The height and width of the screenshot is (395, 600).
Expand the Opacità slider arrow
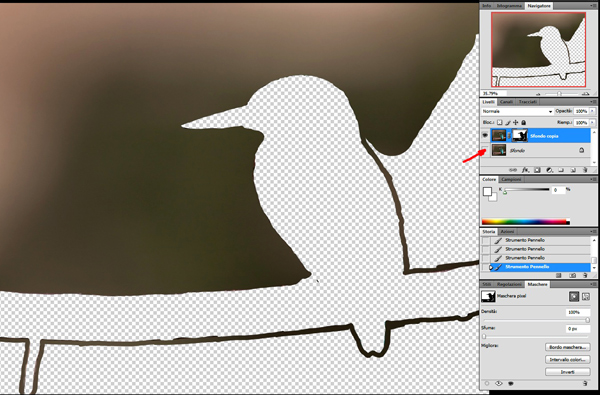click(x=592, y=111)
